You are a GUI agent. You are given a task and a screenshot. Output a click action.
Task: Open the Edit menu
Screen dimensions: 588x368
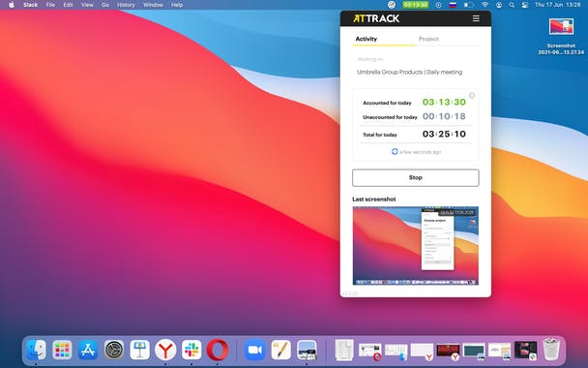tap(68, 5)
